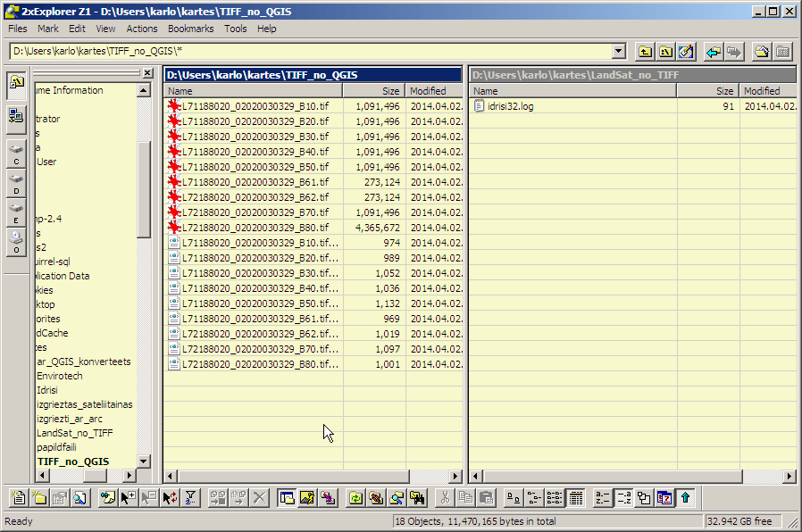Open the View menu
The height and width of the screenshot is (532, 802).
click(x=106, y=29)
